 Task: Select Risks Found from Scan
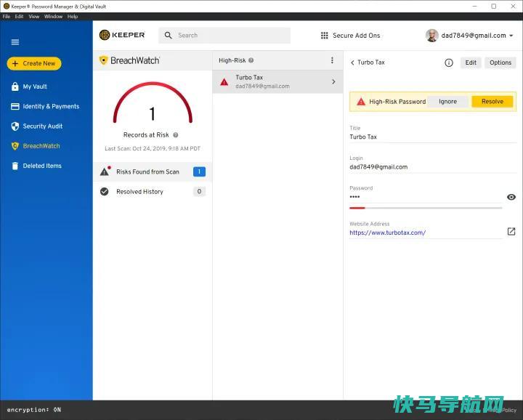[x=153, y=171]
